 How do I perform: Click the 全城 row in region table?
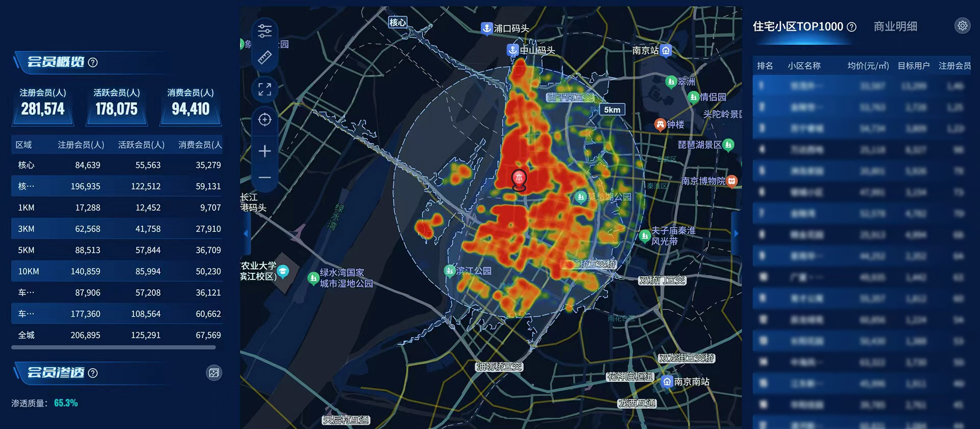click(x=116, y=335)
